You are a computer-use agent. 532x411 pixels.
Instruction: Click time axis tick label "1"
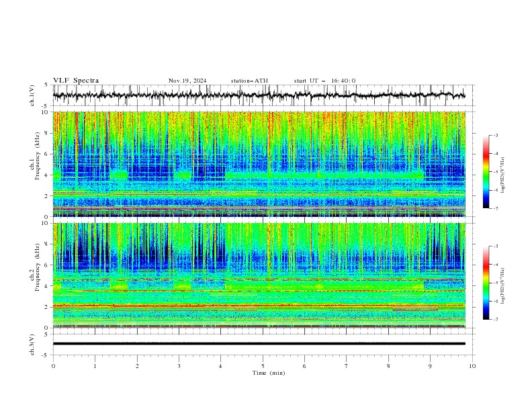click(x=95, y=366)
